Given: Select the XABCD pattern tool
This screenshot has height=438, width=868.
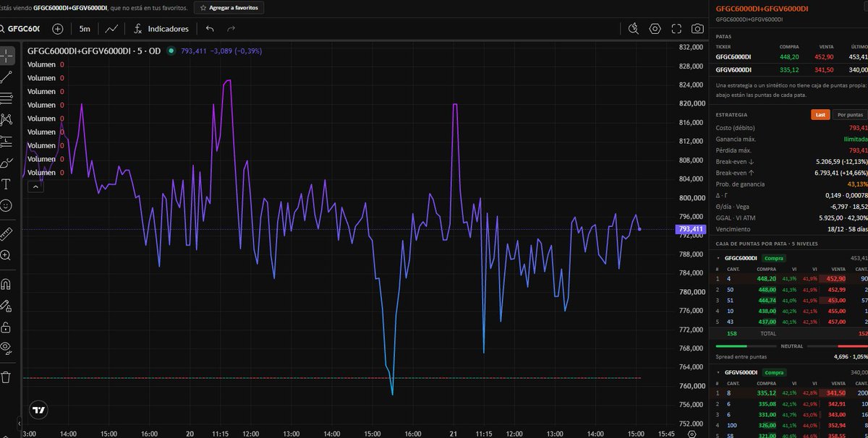Looking at the screenshot, I should coord(6,119).
